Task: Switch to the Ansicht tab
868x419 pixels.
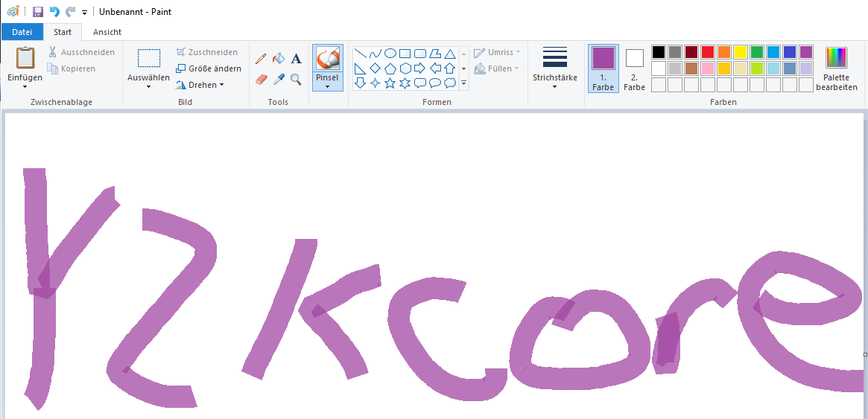Action: tap(107, 32)
